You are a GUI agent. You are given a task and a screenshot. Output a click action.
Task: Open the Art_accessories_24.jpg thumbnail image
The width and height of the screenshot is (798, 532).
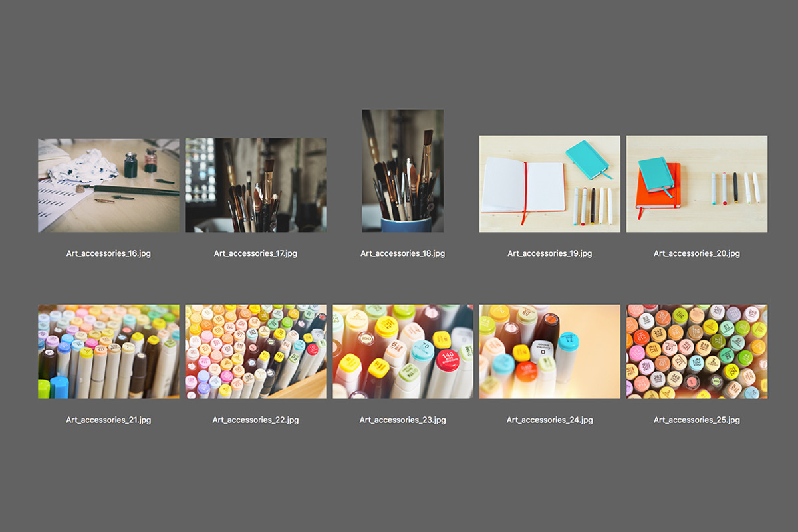pos(550,352)
